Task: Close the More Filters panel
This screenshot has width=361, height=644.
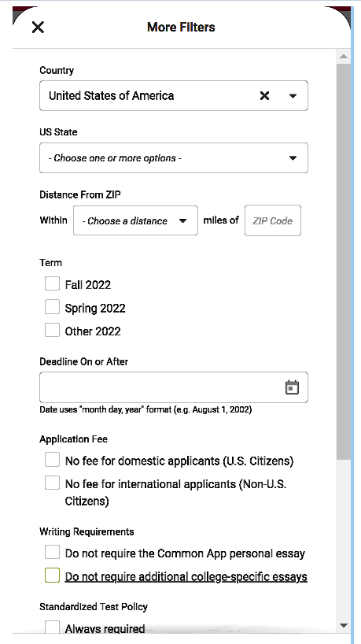Action: (x=38, y=27)
